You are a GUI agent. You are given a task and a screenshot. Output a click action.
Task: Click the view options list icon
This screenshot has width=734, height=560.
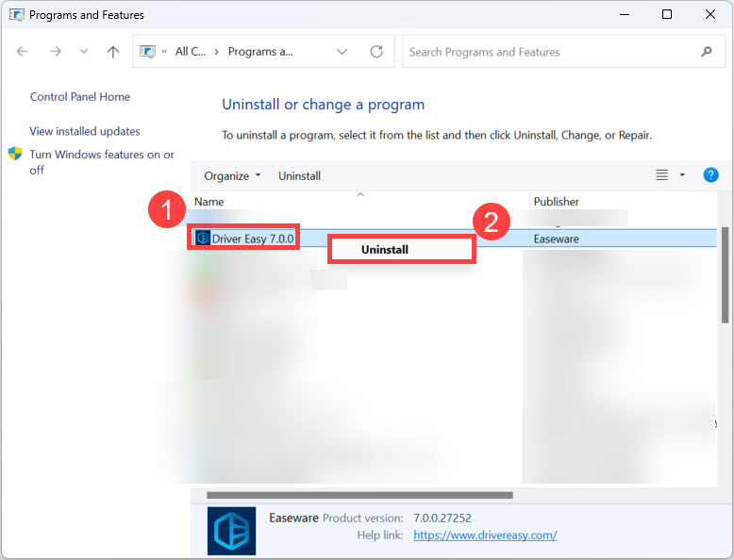coord(661,175)
